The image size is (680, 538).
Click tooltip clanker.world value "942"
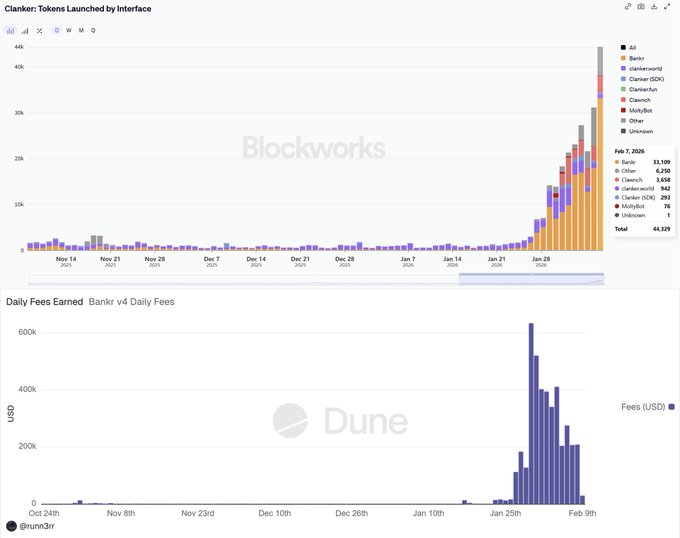pos(665,189)
